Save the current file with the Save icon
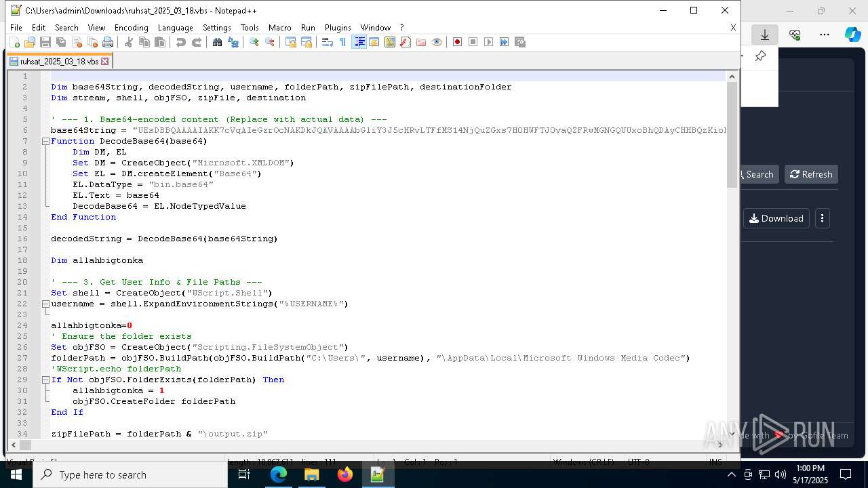Image resolution: width=868 pixels, height=488 pixels. [45, 42]
